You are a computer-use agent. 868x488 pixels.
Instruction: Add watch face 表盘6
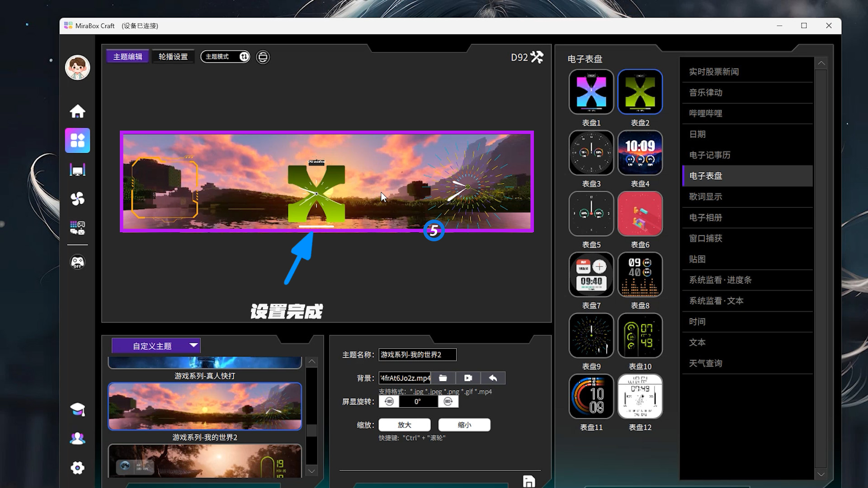640,214
